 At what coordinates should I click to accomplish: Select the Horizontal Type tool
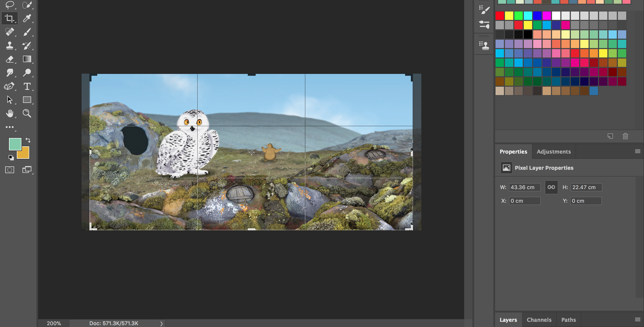(27, 86)
